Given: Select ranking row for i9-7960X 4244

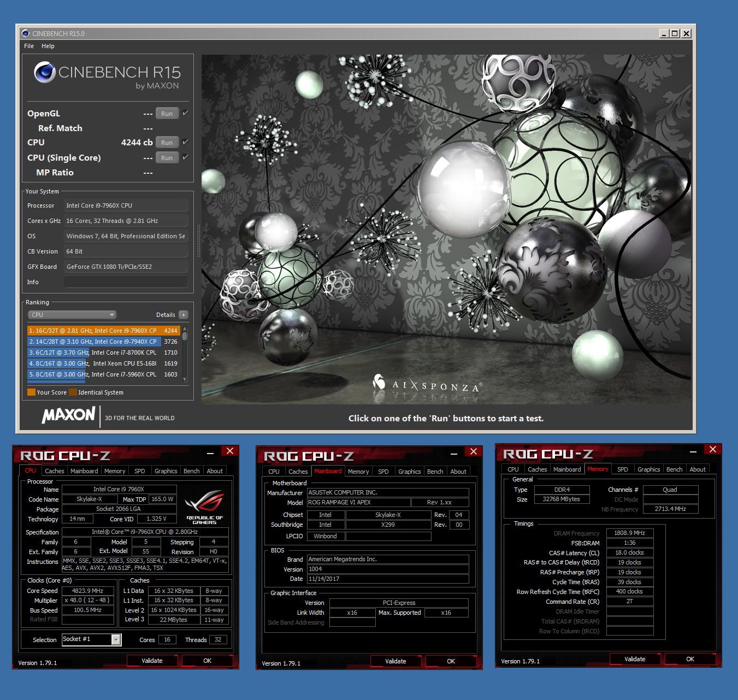Looking at the screenshot, I should [103, 331].
